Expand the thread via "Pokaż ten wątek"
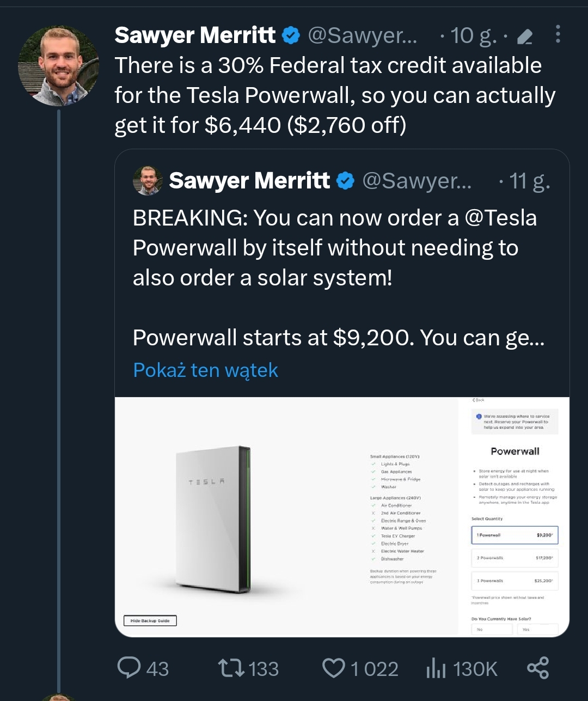The image size is (588, 701). (206, 370)
